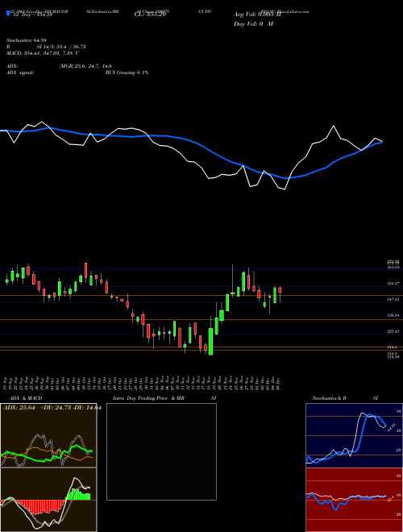Click the tall green candle at the chart low
Screen dimensions: 403x532
pyautogui.click(x=210, y=341)
